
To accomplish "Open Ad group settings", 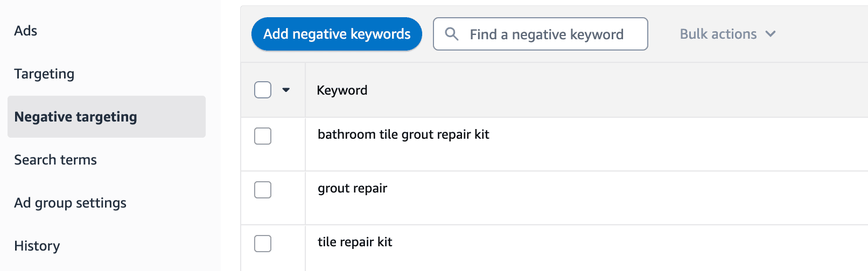I will point(70,203).
